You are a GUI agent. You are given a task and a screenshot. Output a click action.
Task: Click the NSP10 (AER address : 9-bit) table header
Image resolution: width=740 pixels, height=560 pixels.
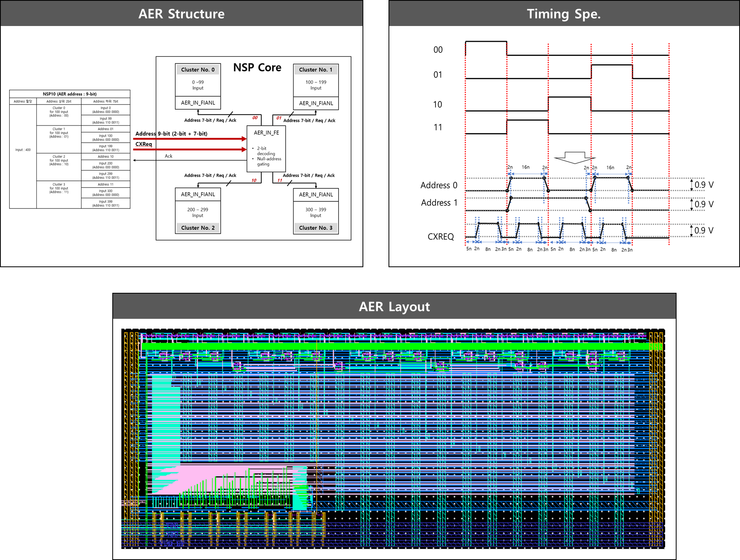tap(70, 94)
